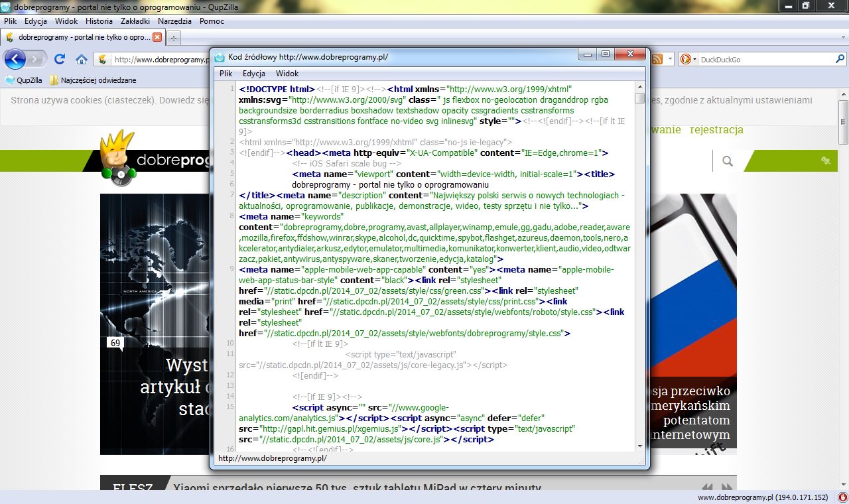The image size is (849, 504).
Task: Click the QupZilla window title icon
Action: (6, 7)
